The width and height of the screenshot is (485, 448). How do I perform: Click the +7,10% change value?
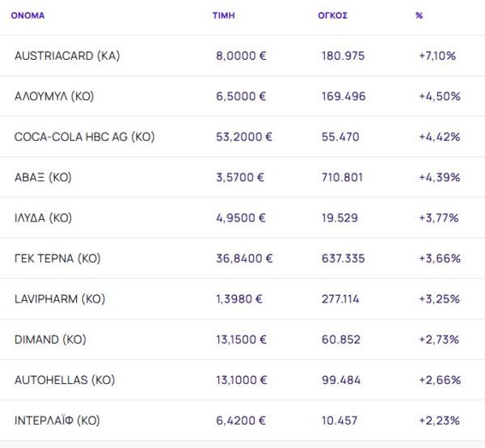(x=437, y=56)
